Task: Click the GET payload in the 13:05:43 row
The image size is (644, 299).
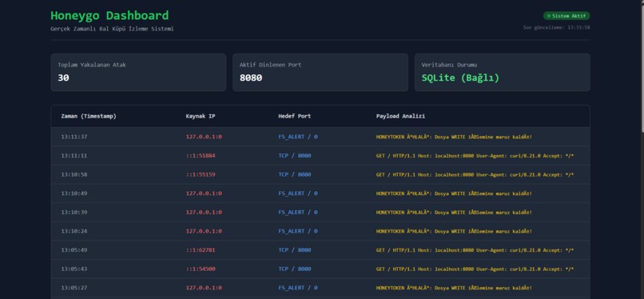Action: pos(475,269)
